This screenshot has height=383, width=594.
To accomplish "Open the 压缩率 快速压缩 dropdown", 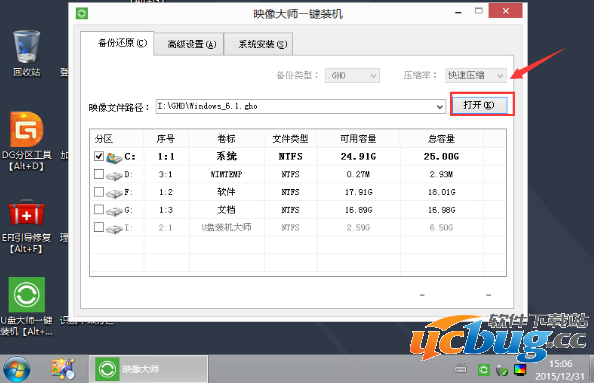I will coord(476,75).
